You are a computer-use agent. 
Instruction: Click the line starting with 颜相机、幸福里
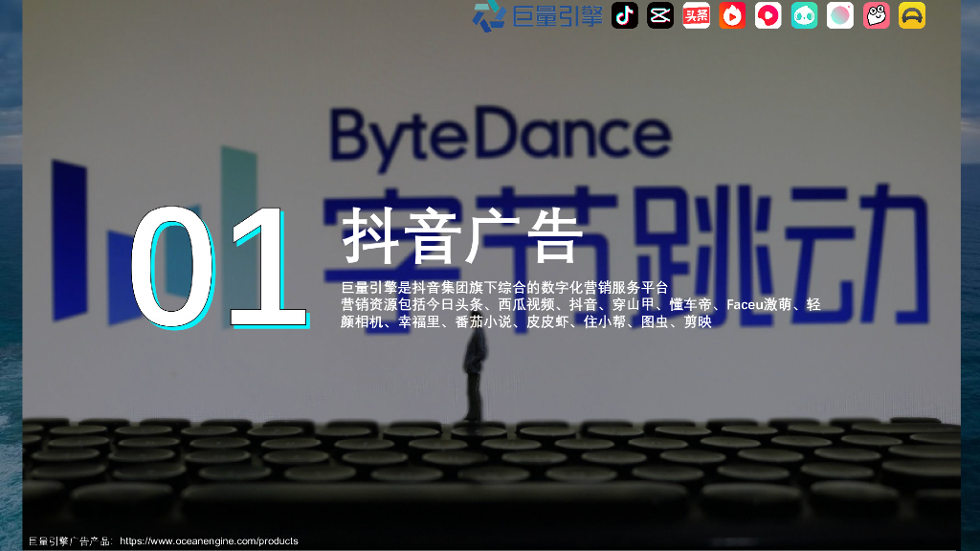pos(526,321)
